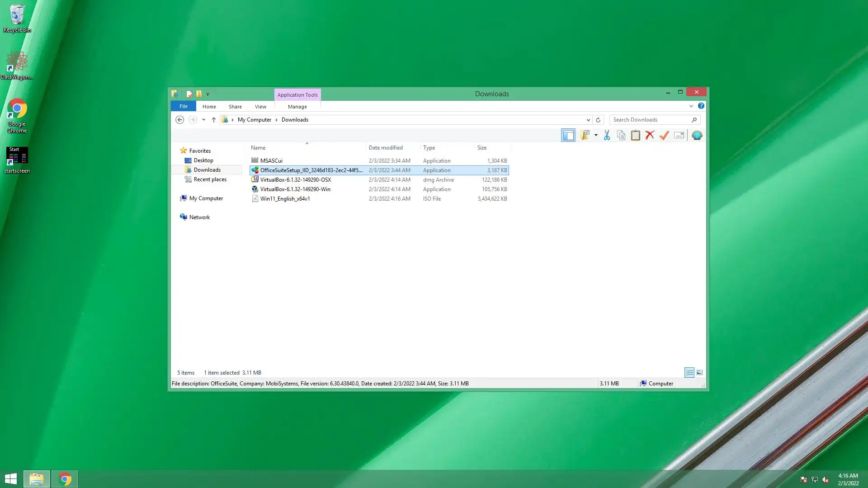Toggle the navigation pane layout button
Screen dimensions: 868x488
(568, 135)
